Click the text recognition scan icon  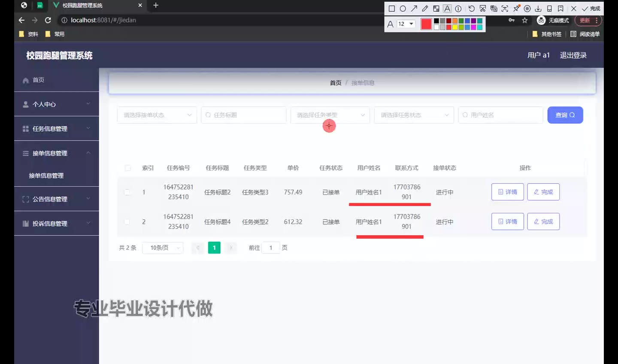pos(505,9)
